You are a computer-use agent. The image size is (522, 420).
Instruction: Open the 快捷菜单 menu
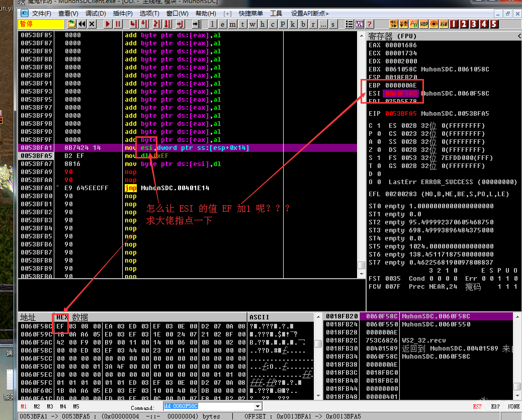point(250,13)
